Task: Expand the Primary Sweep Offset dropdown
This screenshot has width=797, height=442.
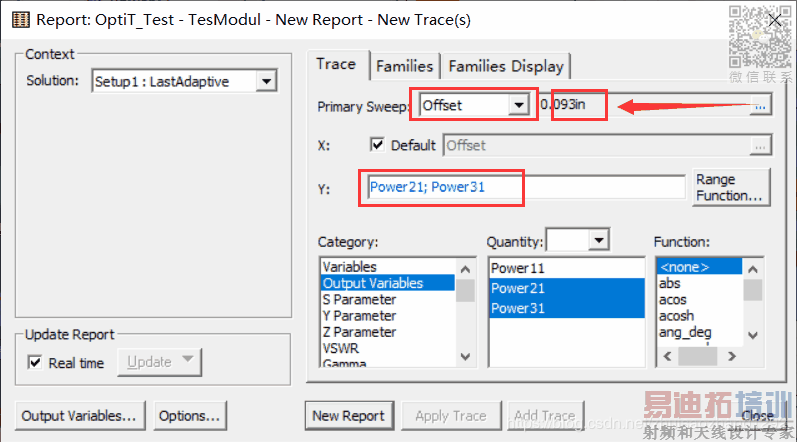Action: [x=517, y=105]
